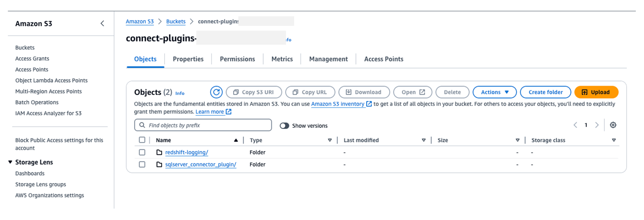Toggle the Show versions switch

click(x=284, y=126)
